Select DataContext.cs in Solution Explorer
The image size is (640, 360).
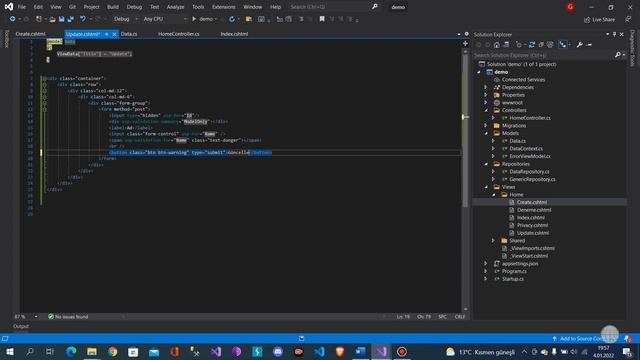[526, 149]
